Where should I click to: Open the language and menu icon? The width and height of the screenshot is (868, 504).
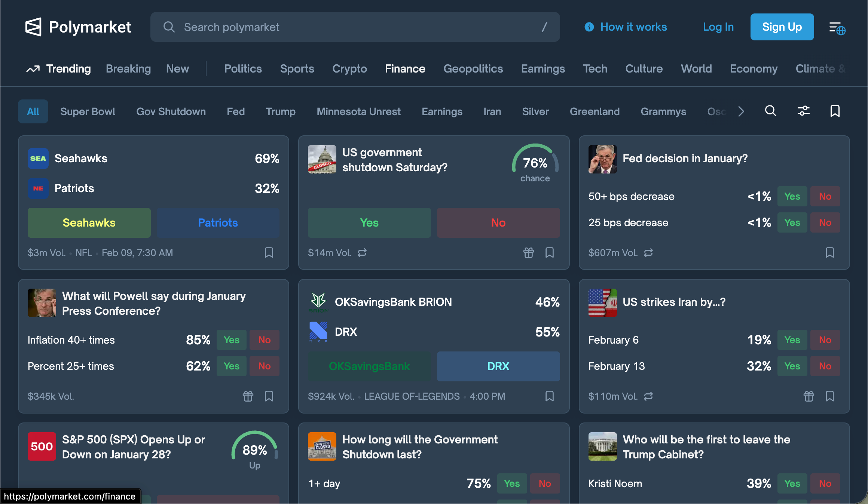coord(837,28)
